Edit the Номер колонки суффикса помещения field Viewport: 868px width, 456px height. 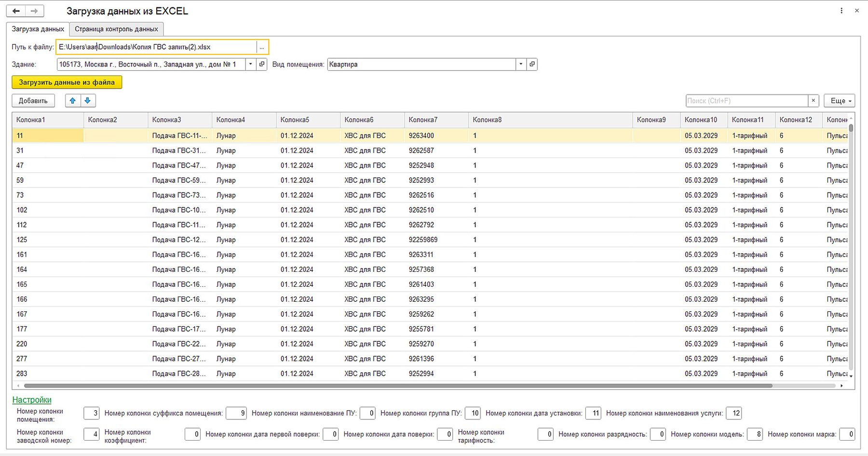pos(236,413)
